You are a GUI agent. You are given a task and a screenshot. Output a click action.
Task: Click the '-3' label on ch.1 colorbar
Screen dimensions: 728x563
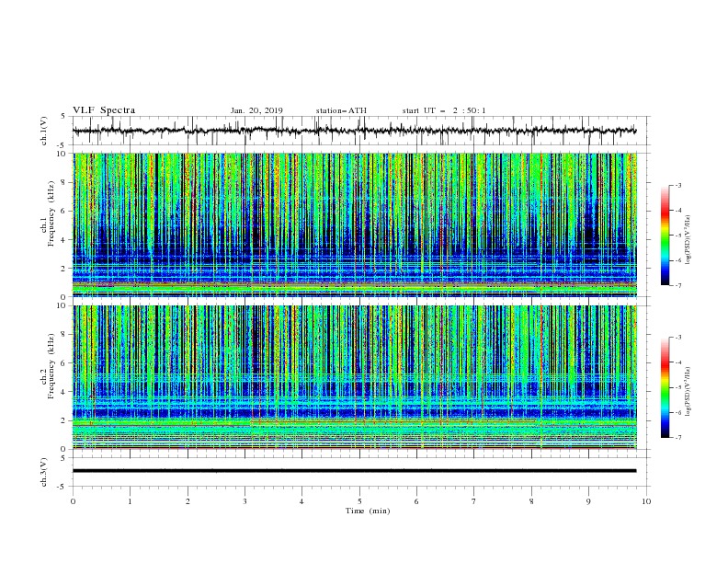point(678,185)
